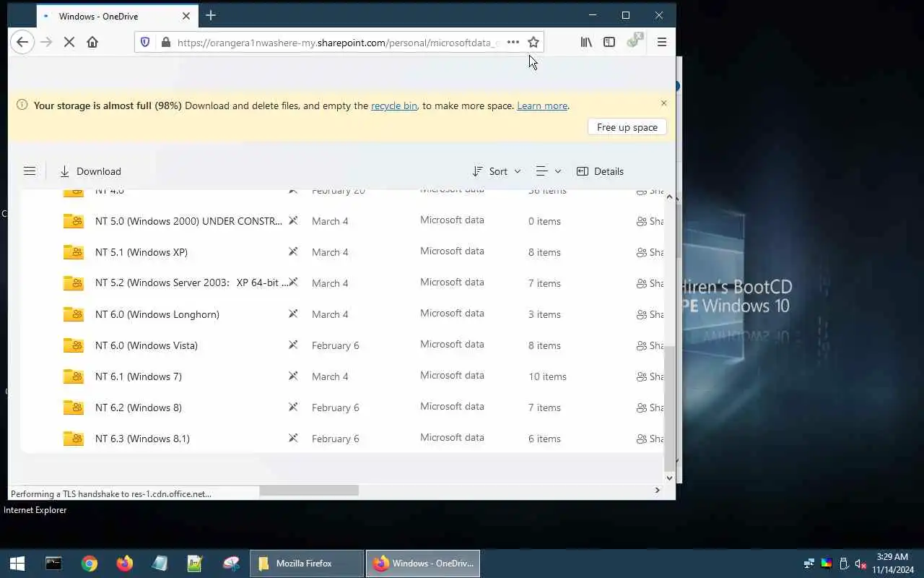924x578 pixels.
Task: Open NT 6.0 (Windows Longhorn) folder icon
Action: coord(73,314)
